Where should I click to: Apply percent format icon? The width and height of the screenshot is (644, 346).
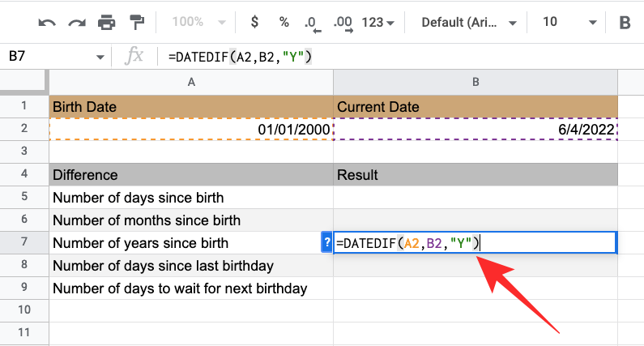284,22
